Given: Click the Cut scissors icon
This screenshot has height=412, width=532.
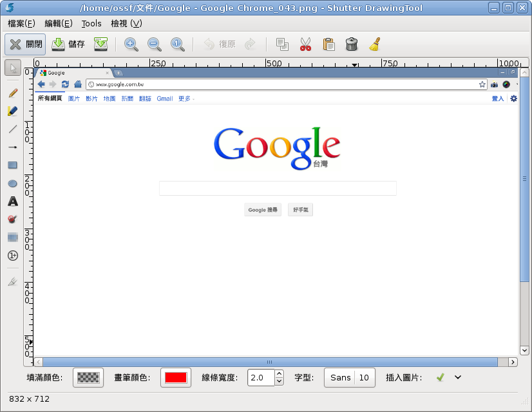Looking at the screenshot, I should (305, 44).
